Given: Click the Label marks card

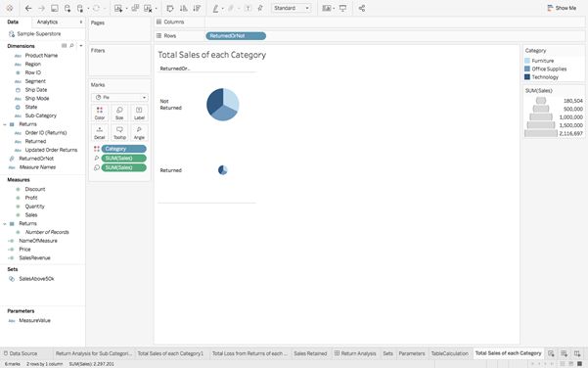Looking at the screenshot, I should (x=139, y=113).
